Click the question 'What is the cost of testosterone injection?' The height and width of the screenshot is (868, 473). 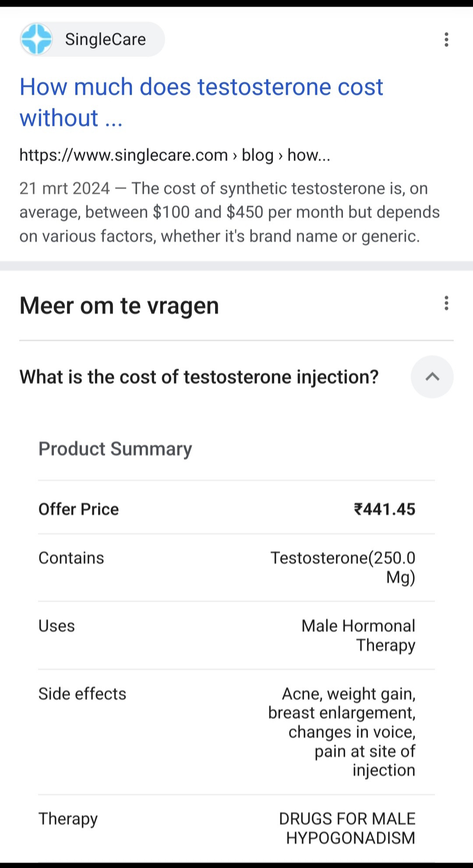[x=199, y=377]
